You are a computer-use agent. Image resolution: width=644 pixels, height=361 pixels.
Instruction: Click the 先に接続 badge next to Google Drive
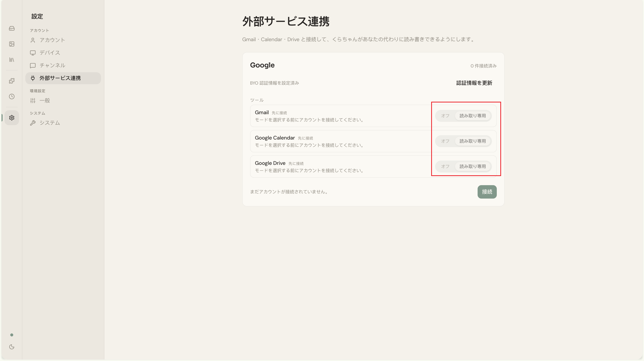(296, 164)
